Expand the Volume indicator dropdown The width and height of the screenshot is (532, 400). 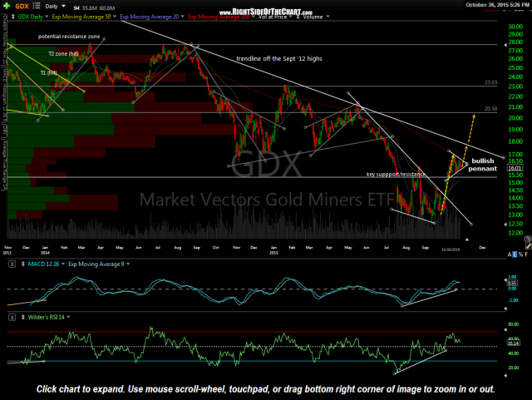(x=328, y=17)
